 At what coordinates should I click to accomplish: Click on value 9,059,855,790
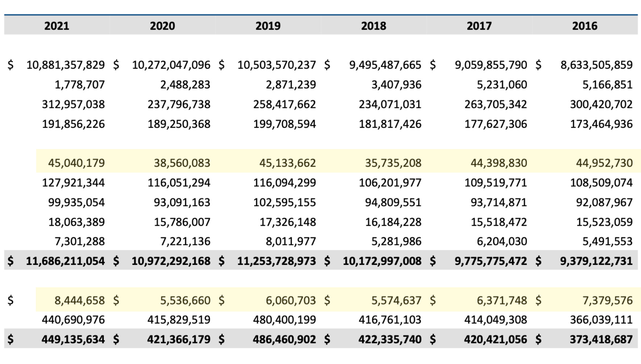(x=491, y=65)
